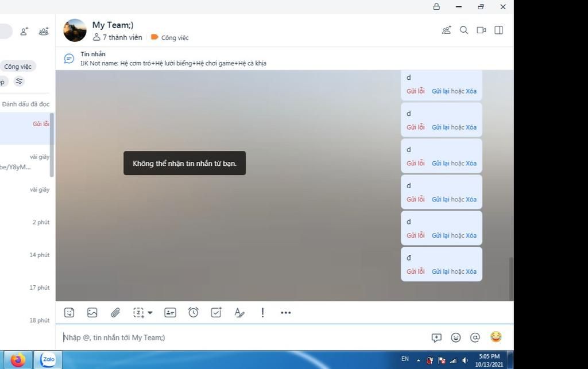Open the network signal tray icon
Screen dimensions: 588x369
454,360
